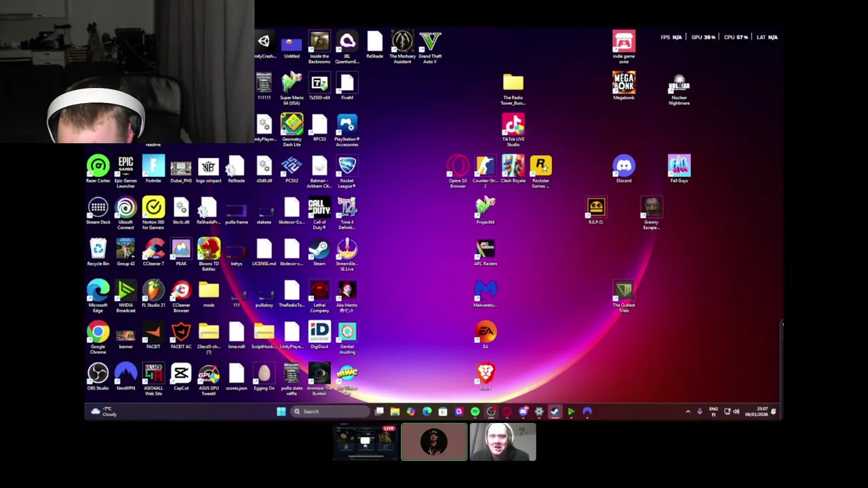
Task: Open PlayStation Accessories shortcut
Action: point(347,129)
